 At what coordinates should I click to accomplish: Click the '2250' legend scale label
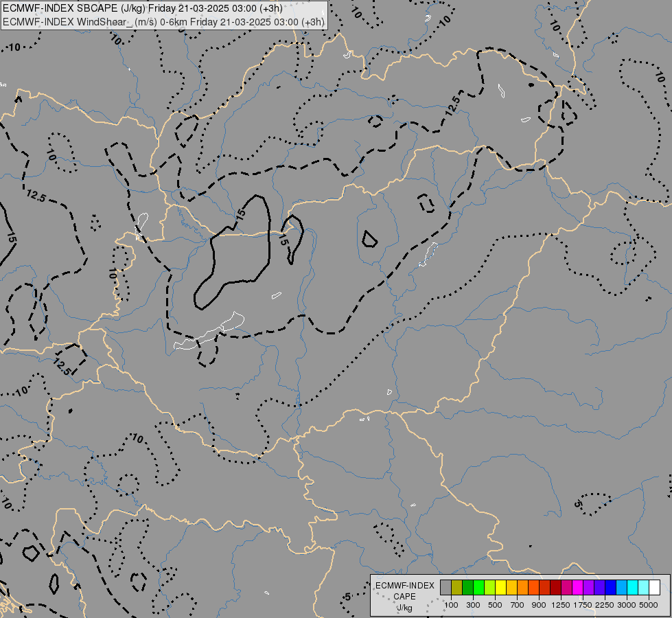pos(605,605)
